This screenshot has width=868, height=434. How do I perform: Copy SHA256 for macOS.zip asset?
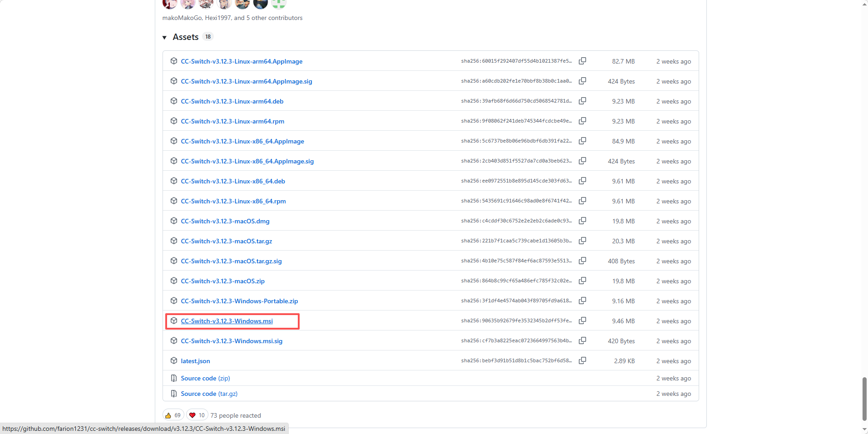pyautogui.click(x=582, y=281)
